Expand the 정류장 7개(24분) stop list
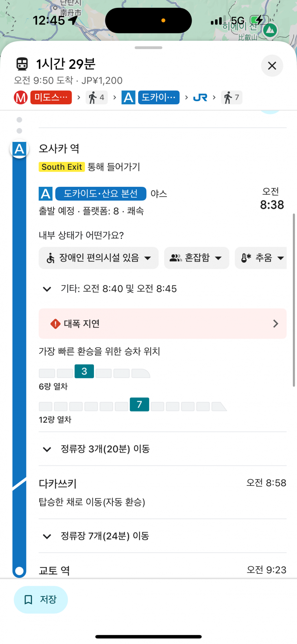297x644 pixels. (47, 536)
